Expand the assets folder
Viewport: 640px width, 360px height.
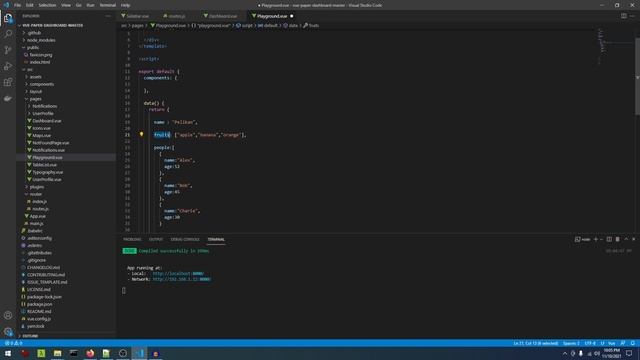pyautogui.click(x=67, y=77)
